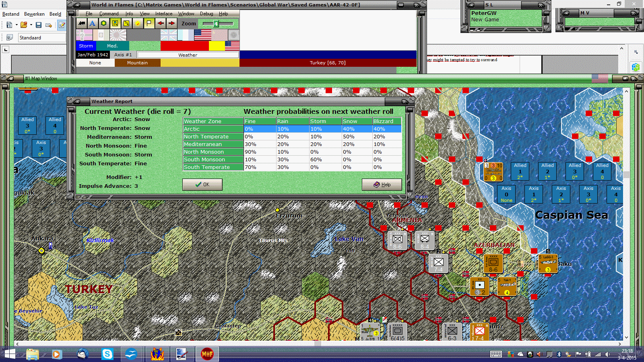The image size is (644, 362).
Task: Expand the new document dropdown arrow
Action: [17, 25]
